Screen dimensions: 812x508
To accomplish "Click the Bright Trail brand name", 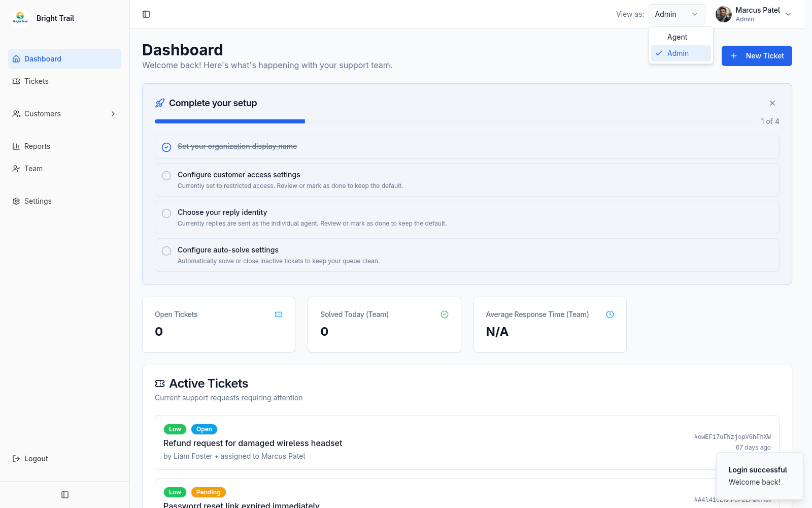I will pos(55,18).
